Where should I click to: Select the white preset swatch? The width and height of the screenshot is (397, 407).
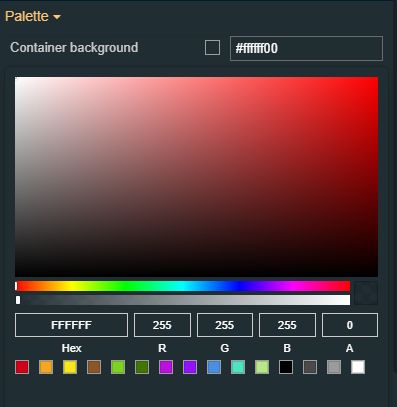click(x=358, y=367)
